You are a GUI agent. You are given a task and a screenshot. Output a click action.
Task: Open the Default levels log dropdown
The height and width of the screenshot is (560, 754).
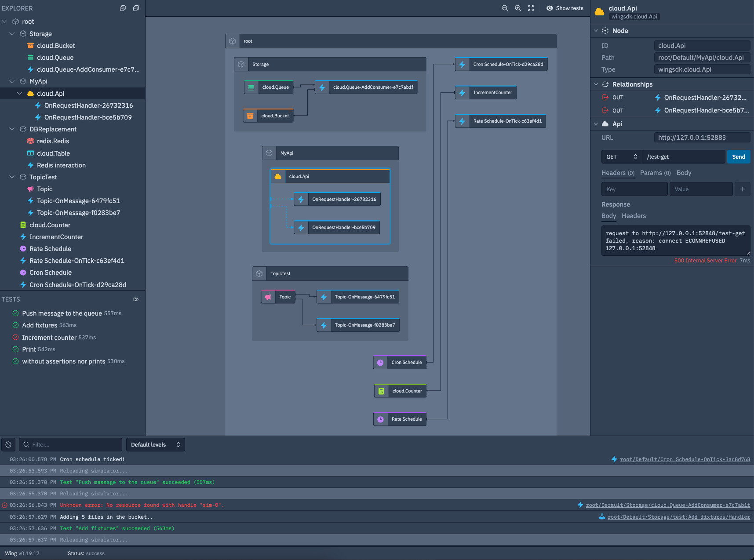click(x=155, y=445)
